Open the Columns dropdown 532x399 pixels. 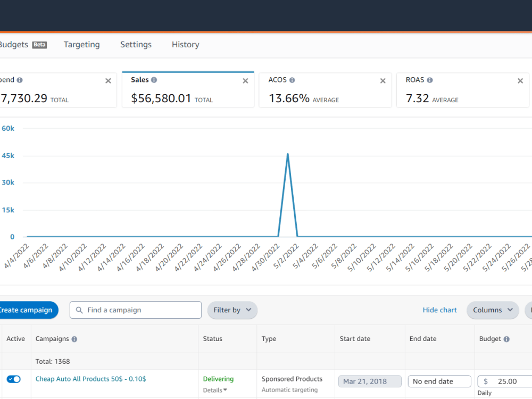(x=493, y=310)
